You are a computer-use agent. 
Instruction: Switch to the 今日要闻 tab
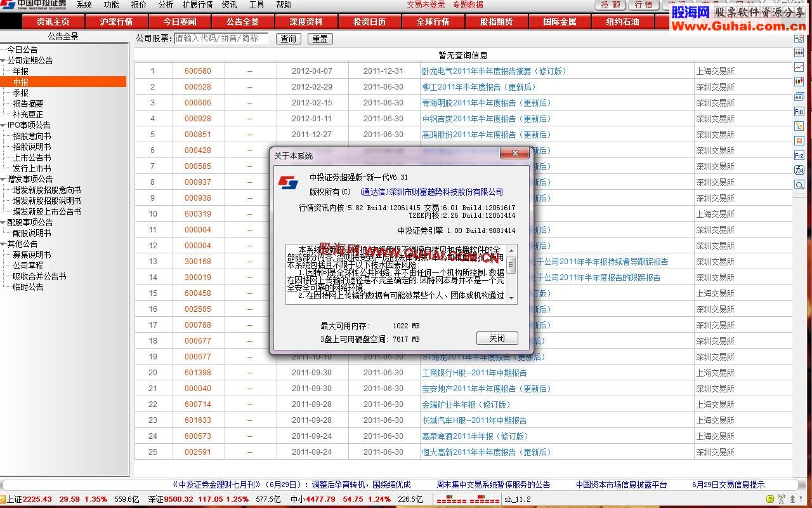coord(180,22)
